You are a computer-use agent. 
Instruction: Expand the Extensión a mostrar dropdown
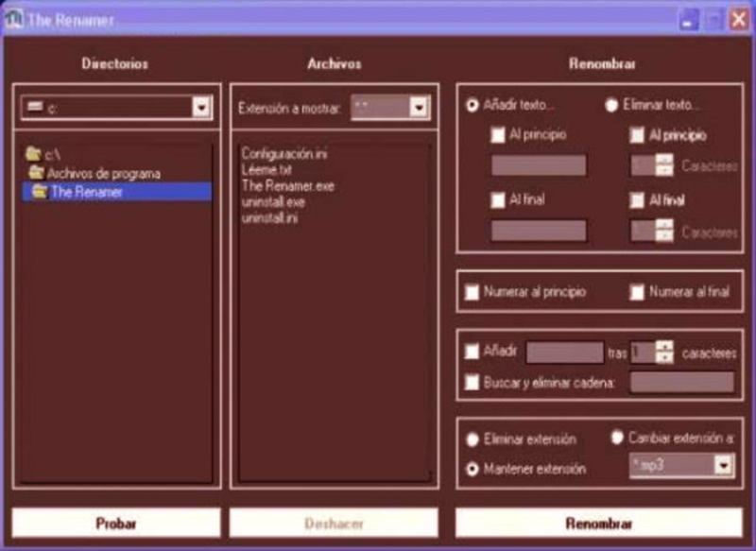click(x=419, y=107)
